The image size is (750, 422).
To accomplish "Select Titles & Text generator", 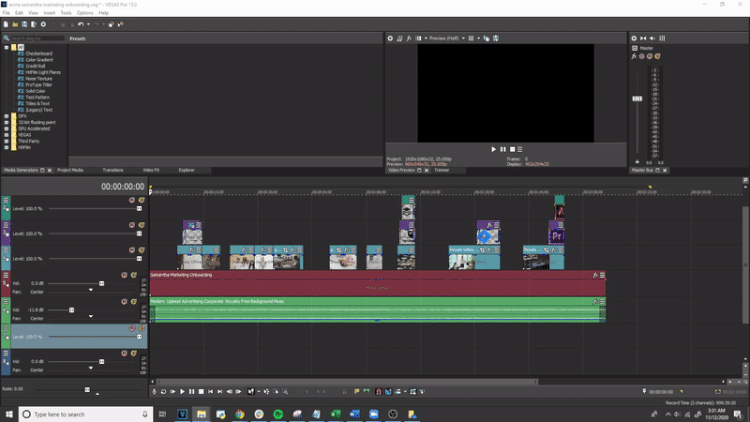I will tap(37, 103).
